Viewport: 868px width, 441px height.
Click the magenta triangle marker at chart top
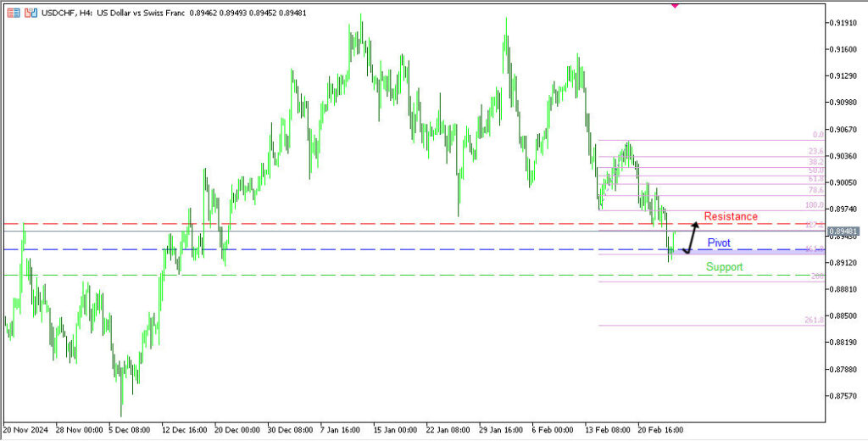point(675,4)
